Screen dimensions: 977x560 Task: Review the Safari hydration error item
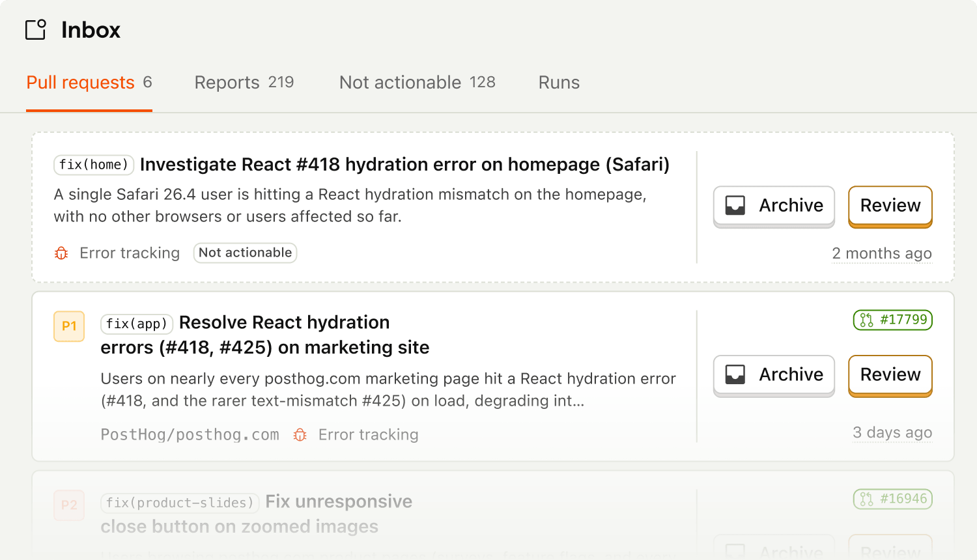pos(890,206)
